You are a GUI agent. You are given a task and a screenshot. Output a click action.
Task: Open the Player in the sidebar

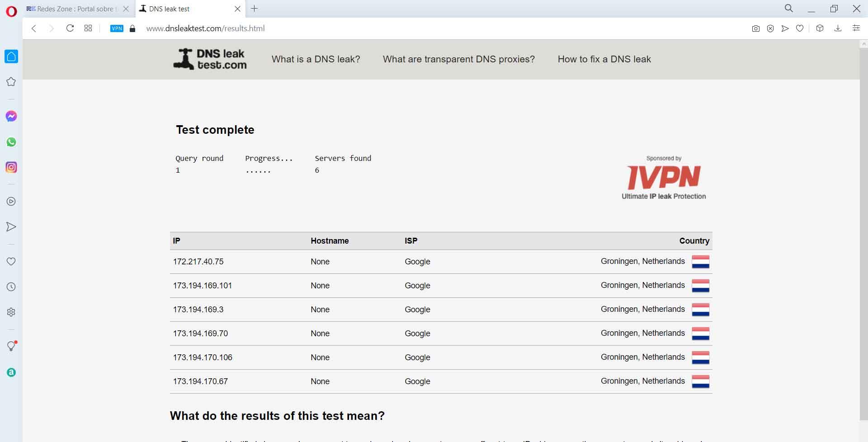[x=11, y=202]
